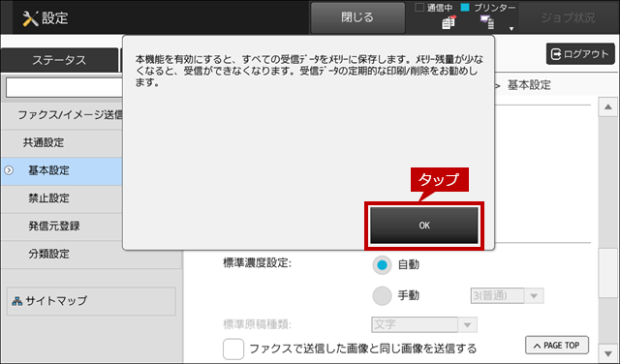Click the 標準原稿種類: label
This screenshot has width=620, height=364.
click(258, 325)
